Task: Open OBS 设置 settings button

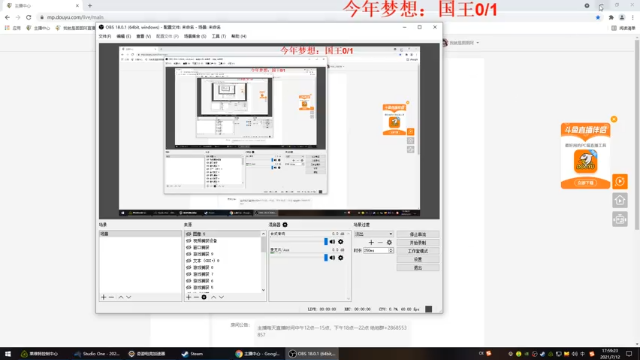Action: coord(418,259)
